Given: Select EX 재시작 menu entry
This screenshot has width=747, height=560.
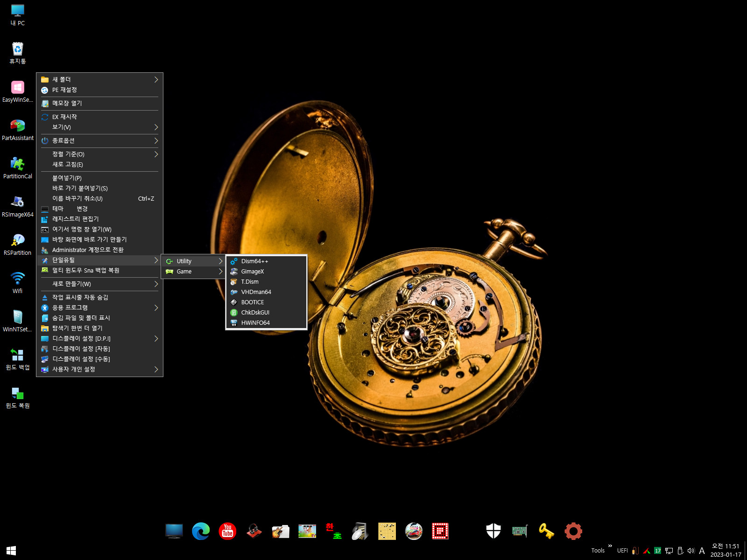Looking at the screenshot, I should 99,117.
